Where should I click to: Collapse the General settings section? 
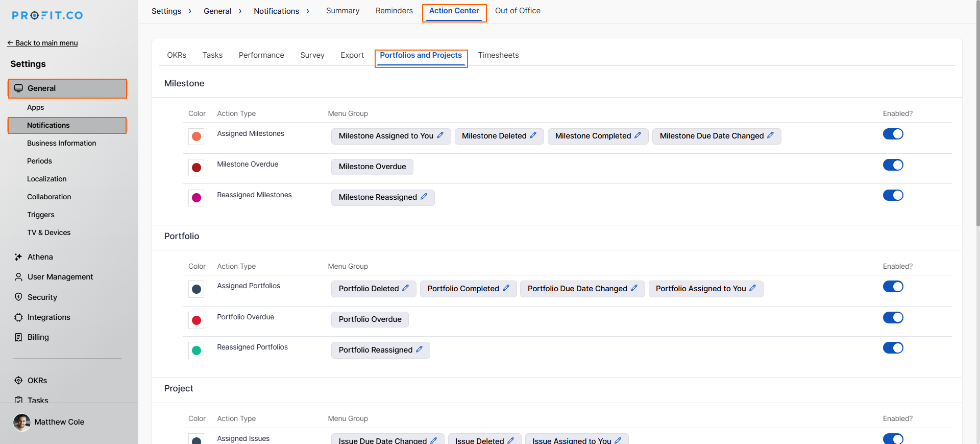pyautogui.click(x=67, y=88)
